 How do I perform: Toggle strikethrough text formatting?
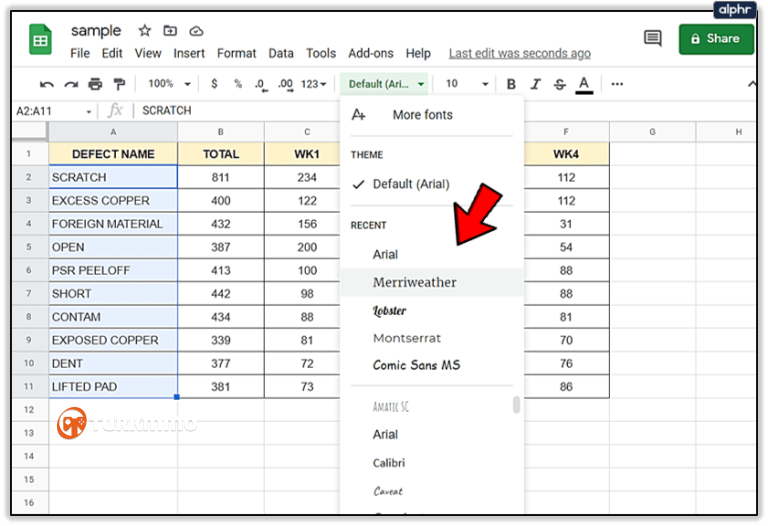pos(559,84)
